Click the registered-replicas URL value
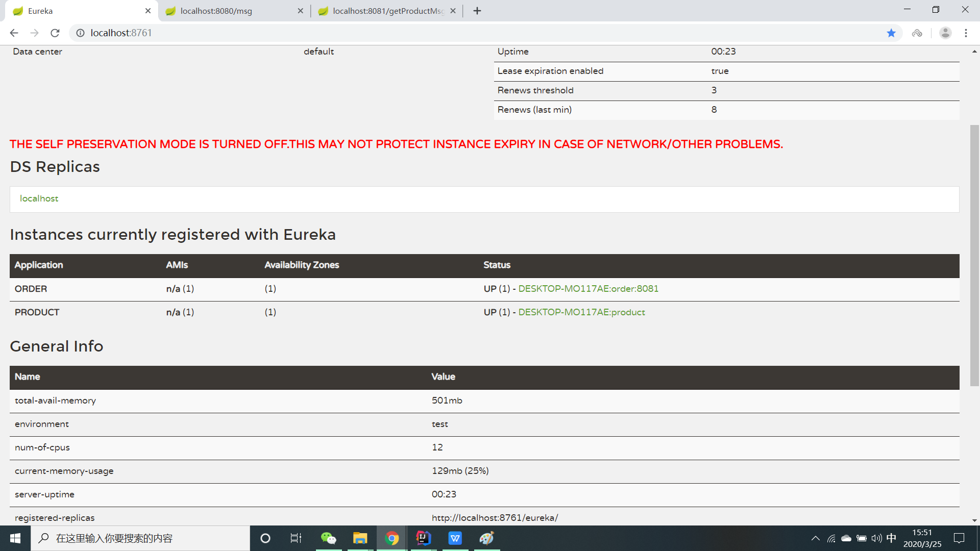The image size is (980, 551). tap(495, 518)
